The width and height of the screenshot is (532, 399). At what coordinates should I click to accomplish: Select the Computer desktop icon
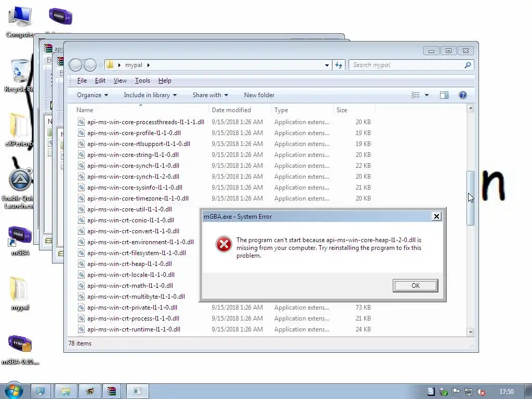click(20, 21)
